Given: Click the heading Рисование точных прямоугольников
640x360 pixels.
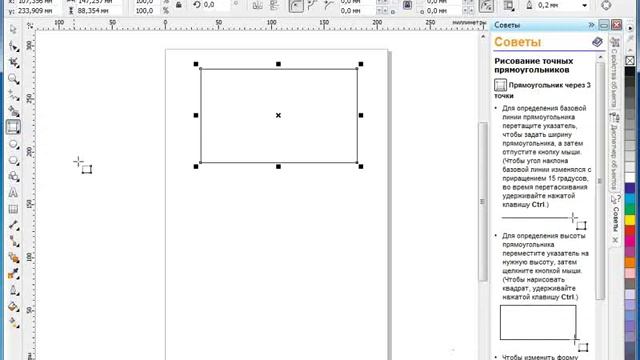Looking at the screenshot, I should click(534, 65).
